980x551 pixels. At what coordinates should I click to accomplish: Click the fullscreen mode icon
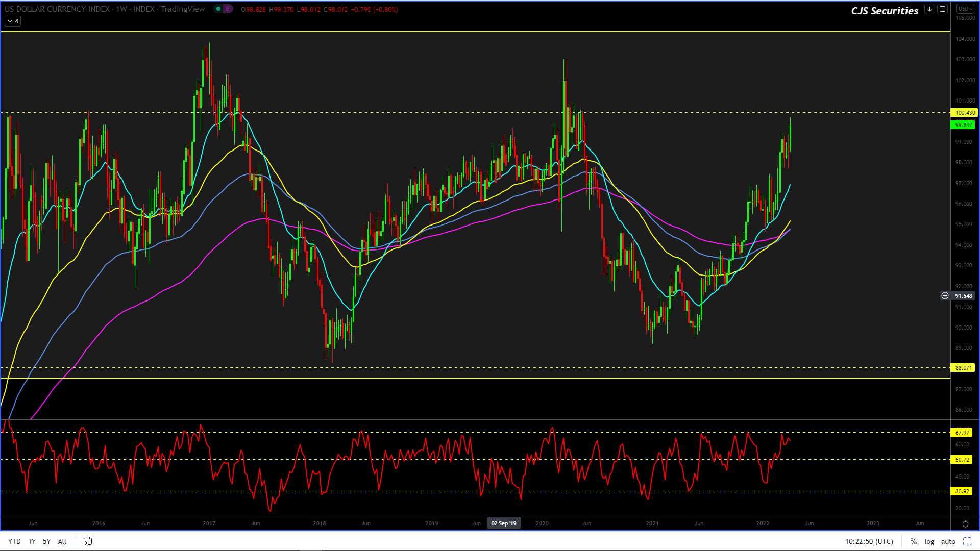[x=967, y=541]
